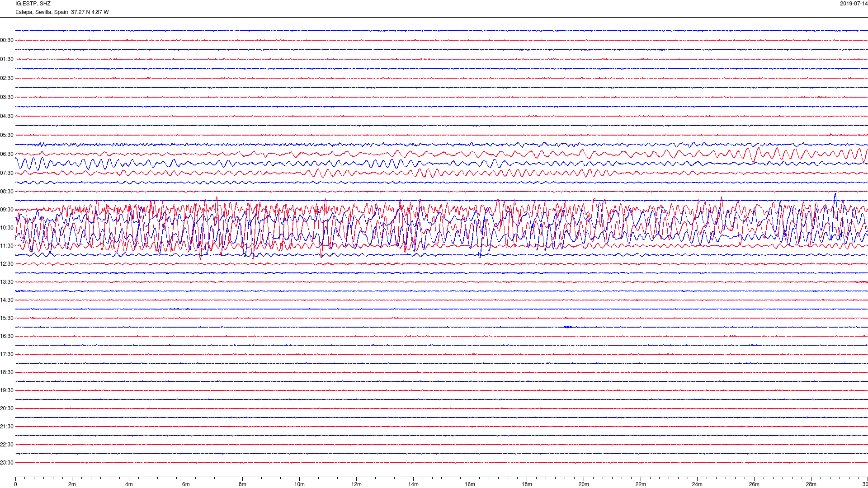Click the 18m axis tick label
Image resolution: width=868 pixels, height=488 pixels.
point(527,484)
